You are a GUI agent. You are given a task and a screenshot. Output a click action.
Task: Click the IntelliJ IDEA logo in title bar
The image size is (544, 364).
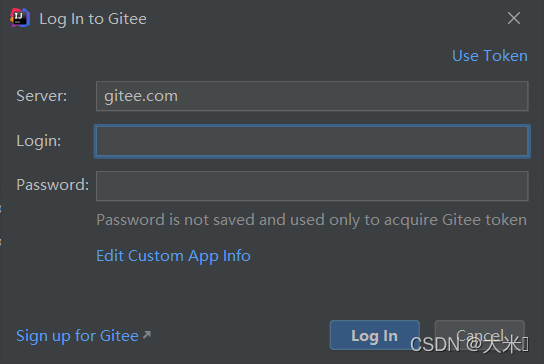click(x=20, y=18)
